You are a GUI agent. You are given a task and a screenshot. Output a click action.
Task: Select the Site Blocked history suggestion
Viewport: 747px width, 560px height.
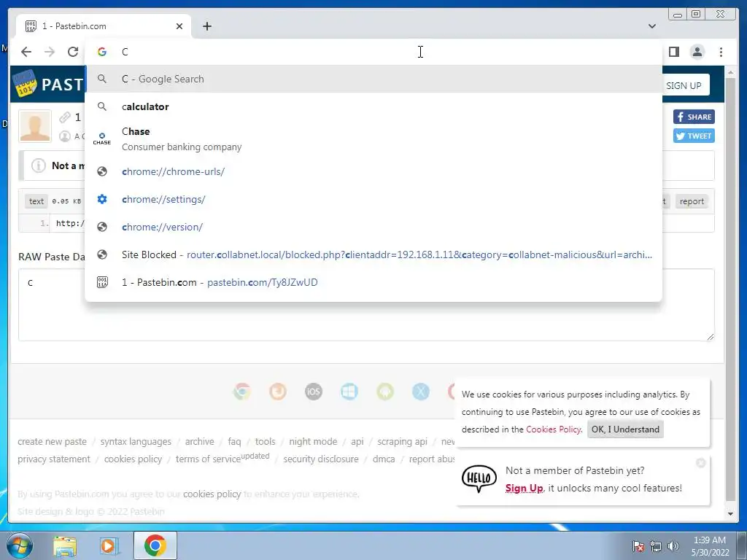(x=373, y=254)
